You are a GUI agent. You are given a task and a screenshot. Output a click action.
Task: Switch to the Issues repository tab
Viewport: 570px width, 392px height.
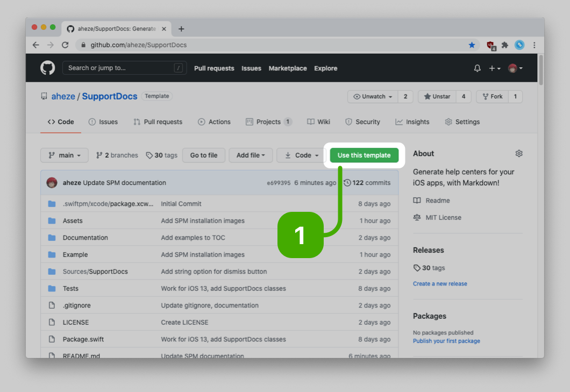click(x=103, y=122)
